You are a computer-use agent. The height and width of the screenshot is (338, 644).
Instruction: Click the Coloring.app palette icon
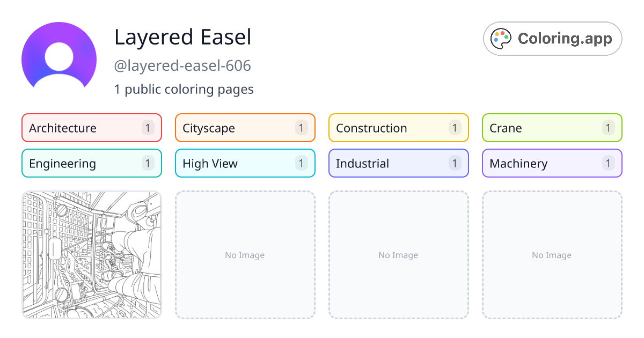(x=502, y=39)
